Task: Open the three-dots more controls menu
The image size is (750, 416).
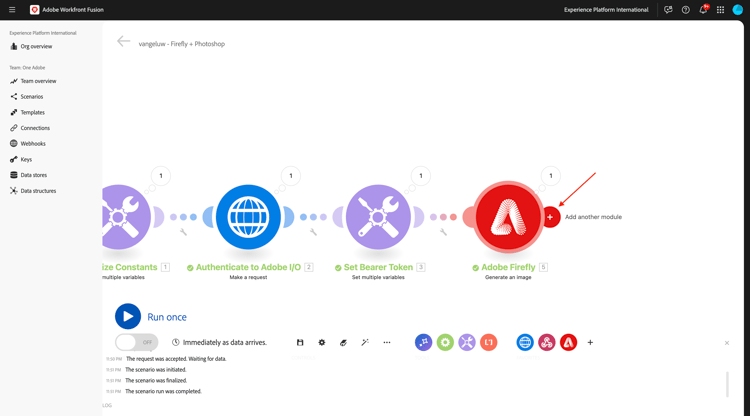Action: point(387,342)
